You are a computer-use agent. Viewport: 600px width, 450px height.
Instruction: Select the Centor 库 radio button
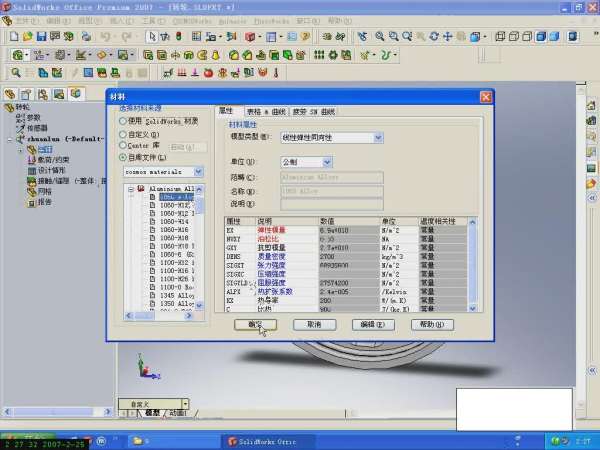[x=122, y=145]
